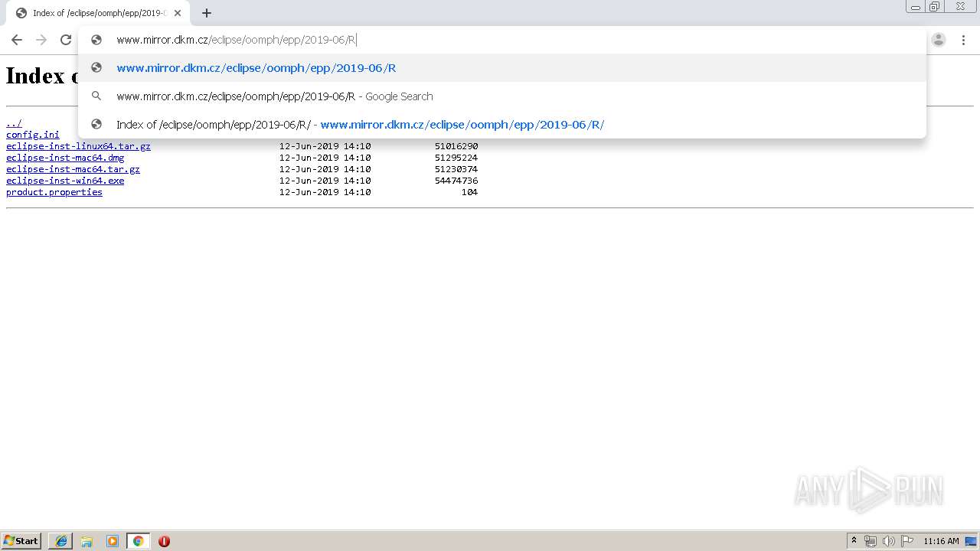Close the Index of /eclipse tab

point(178,13)
